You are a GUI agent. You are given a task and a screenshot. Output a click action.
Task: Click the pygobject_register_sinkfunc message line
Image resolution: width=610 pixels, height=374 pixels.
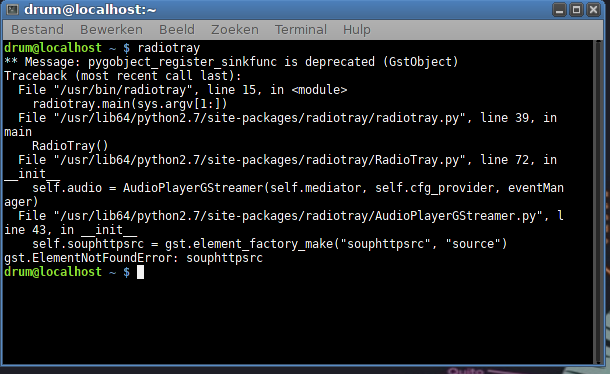[231, 62]
